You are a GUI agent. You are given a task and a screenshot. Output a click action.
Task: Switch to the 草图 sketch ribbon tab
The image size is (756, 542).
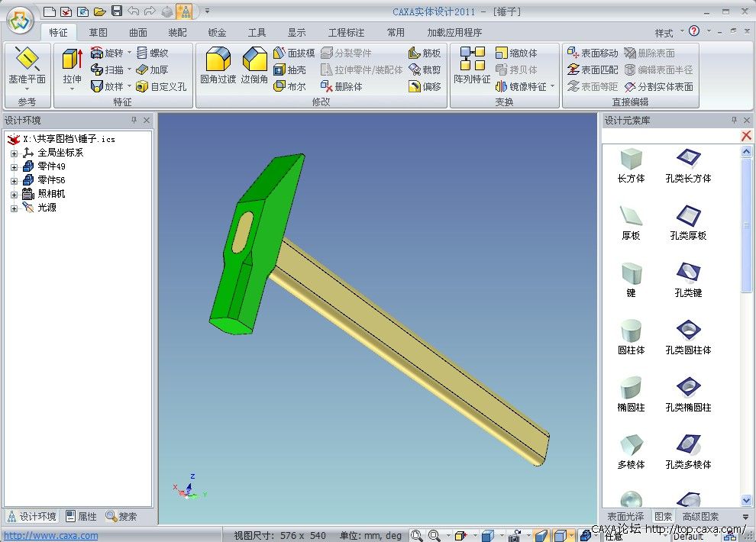98,32
